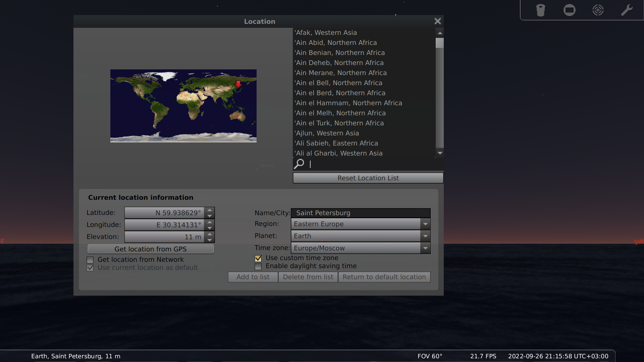Expand the Planet selection dropdown
This screenshot has width=644, height=362.
pos(425,236)
